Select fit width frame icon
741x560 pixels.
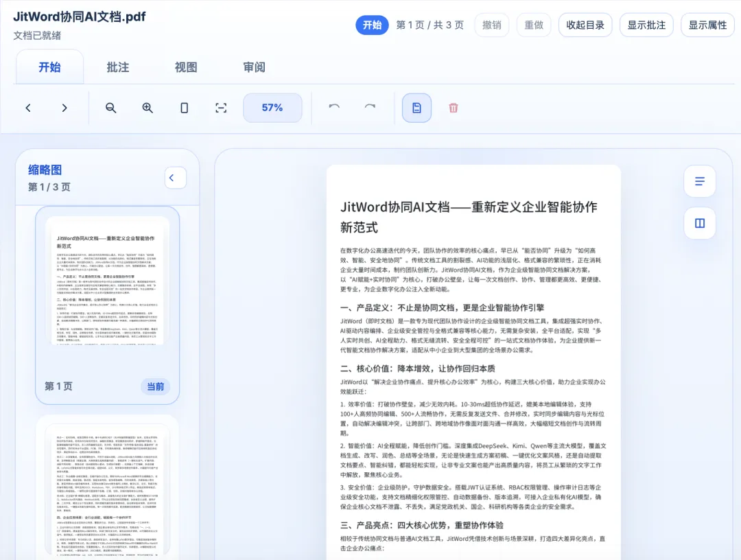click(x=221, y=108)
